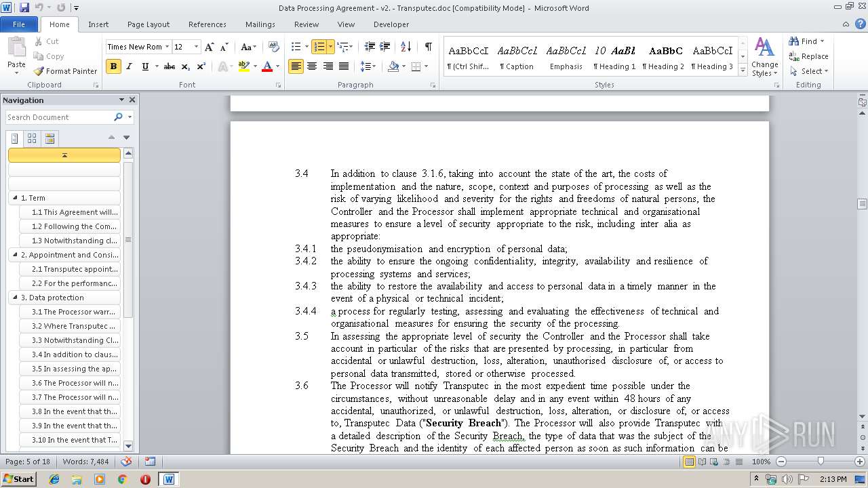Open the Borders dropdown arrow

tap(425, 66)
